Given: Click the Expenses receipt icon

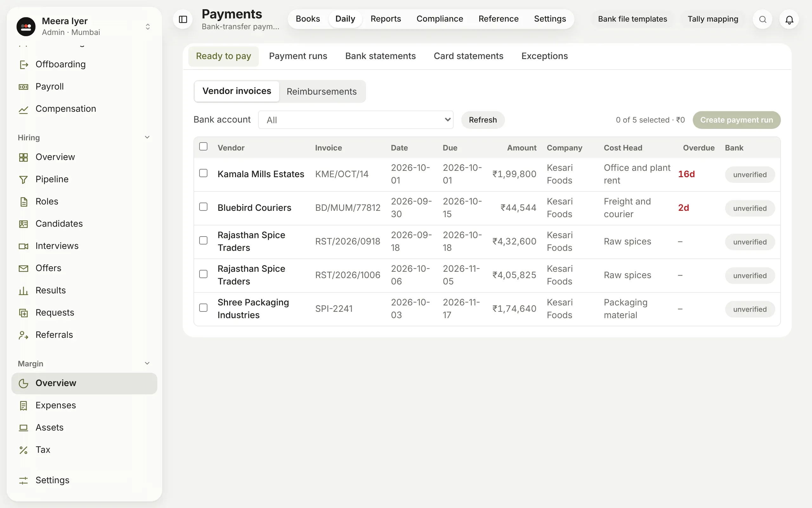Looking at the screenshot, I should coord(23,405).
